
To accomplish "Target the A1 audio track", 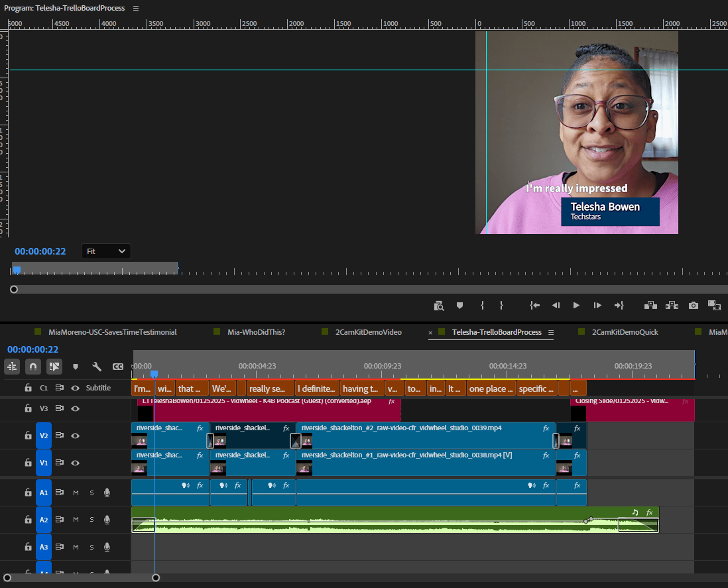I will (x=44, y=493).
